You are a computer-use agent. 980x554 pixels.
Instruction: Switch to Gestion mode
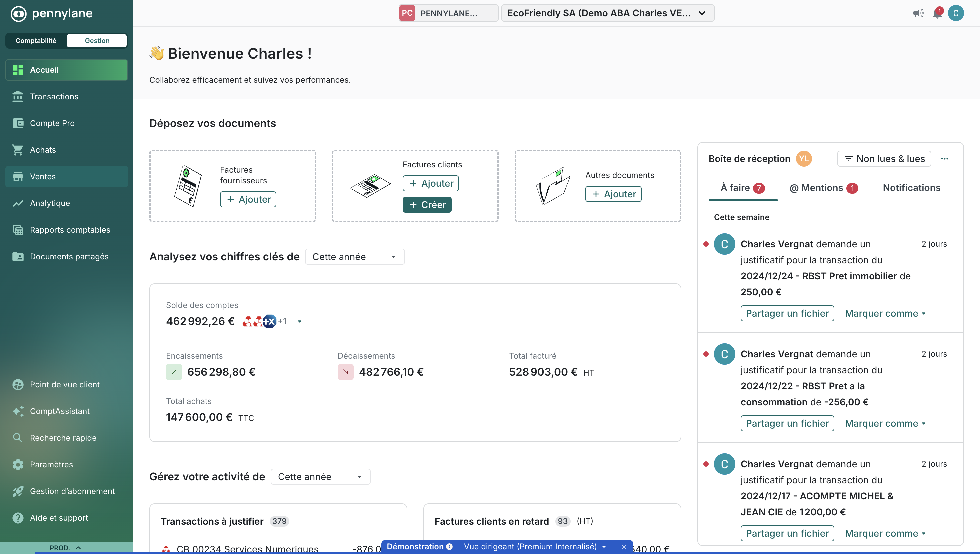tap(97, 41)
